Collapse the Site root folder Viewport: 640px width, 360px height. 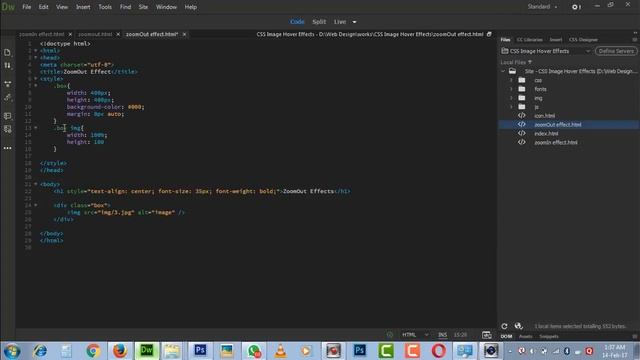(503, 71)
